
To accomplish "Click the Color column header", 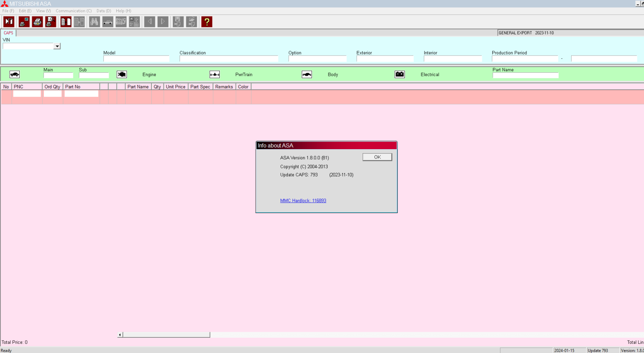I will pos(244,87).
